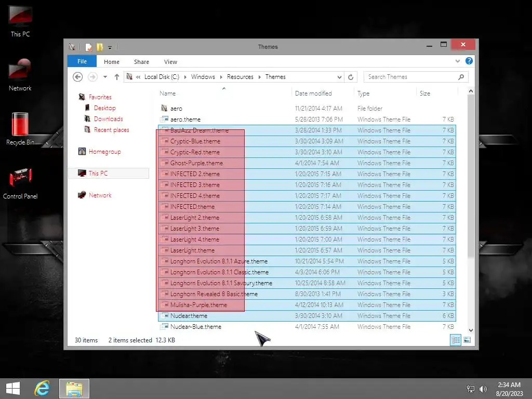Open This PC desktop icon
The height and width of the screenshot is (399, 532).
click(x=20, y=20)
